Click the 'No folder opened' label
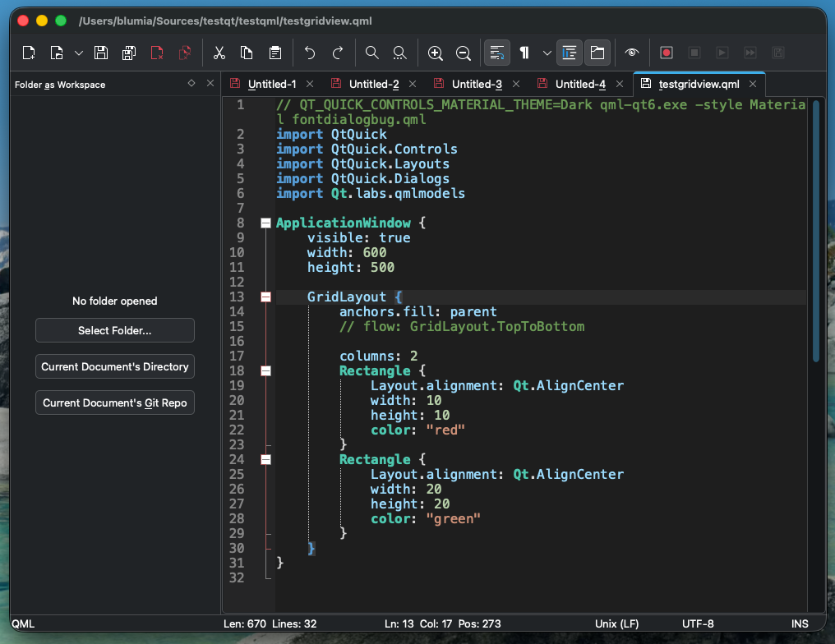 (x=114, y=301)
